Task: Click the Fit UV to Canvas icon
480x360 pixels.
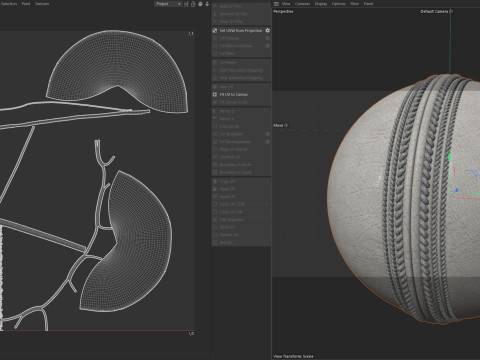Action: coord(215,94)
